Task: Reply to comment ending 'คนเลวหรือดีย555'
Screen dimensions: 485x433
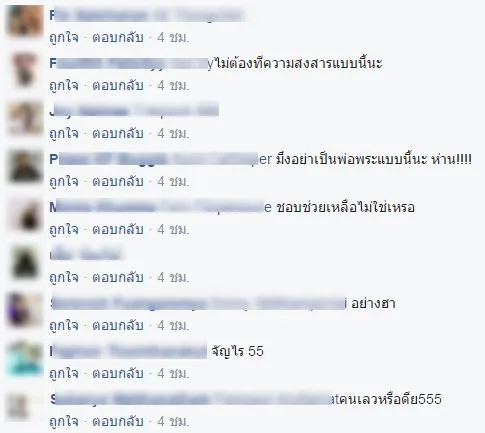Action: tap(118, 421)
